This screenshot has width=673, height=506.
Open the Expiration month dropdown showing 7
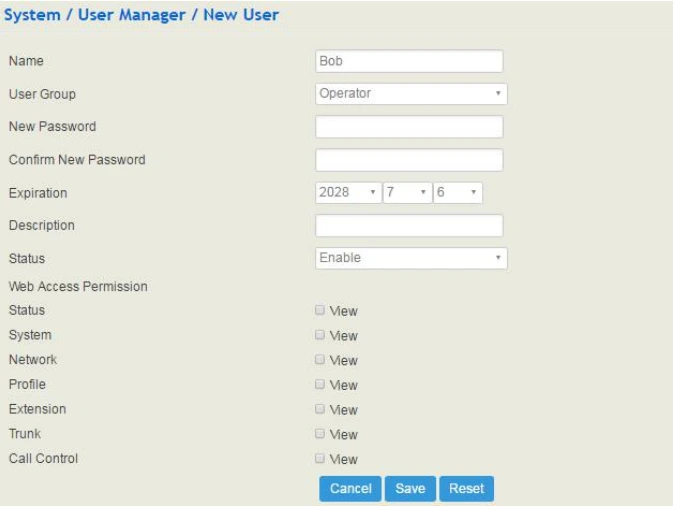click(407, 193)
